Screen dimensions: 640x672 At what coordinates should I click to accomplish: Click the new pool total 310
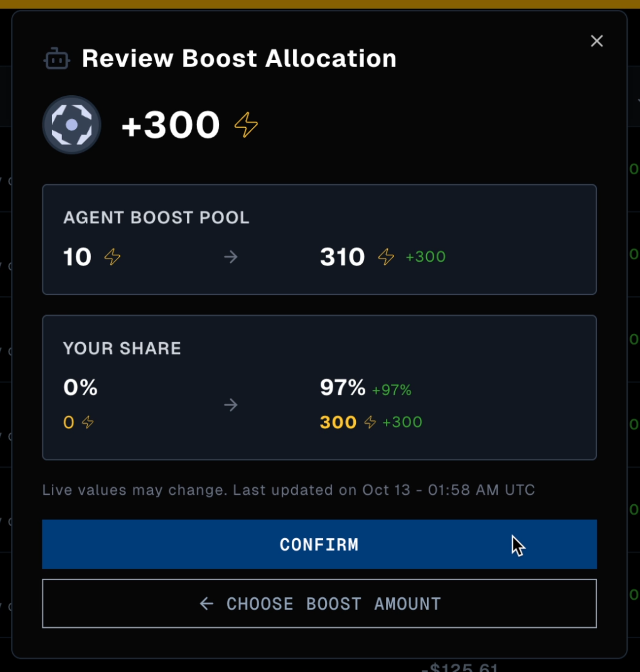pos(342,257)
